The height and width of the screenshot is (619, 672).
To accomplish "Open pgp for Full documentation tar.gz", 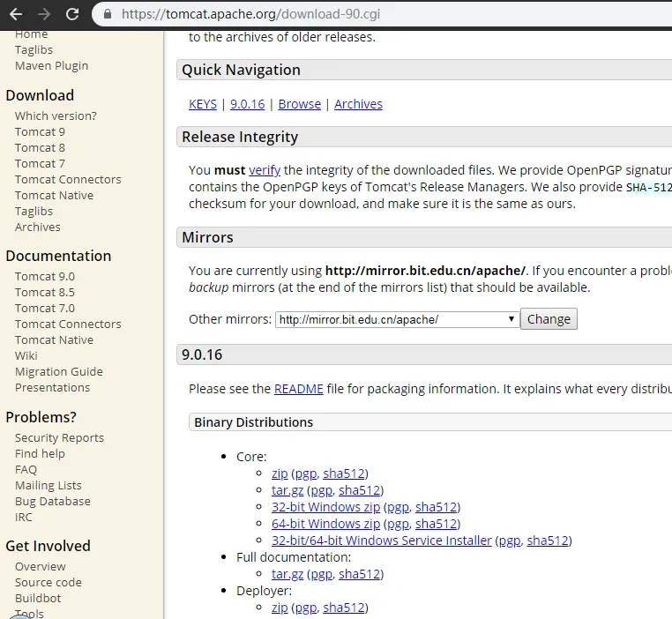I will [x=322, y=574].
